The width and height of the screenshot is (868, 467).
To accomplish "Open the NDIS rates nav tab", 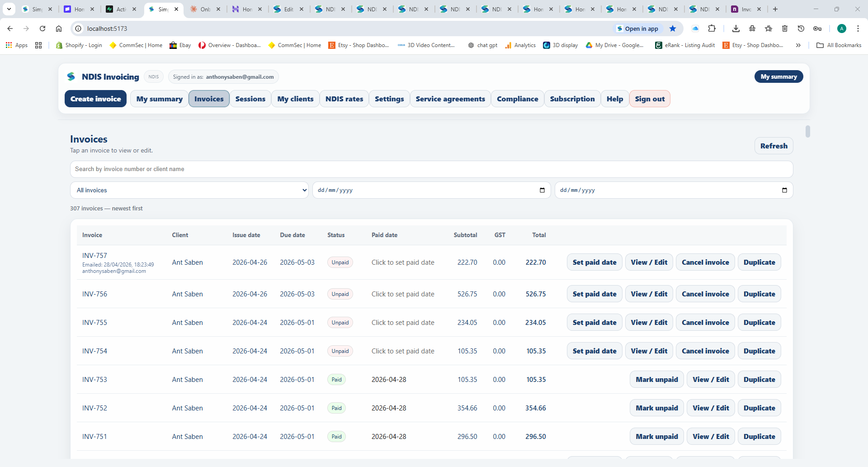I will [344, 99].
